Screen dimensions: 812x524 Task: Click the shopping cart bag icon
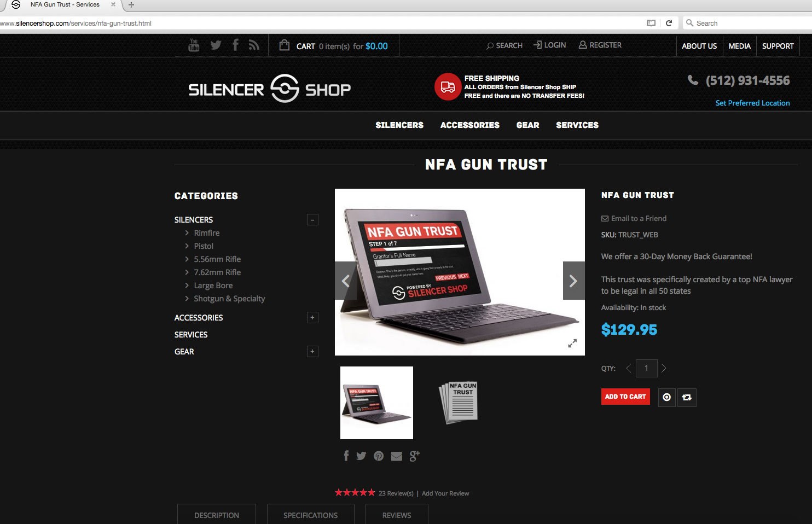click(284, 45)
